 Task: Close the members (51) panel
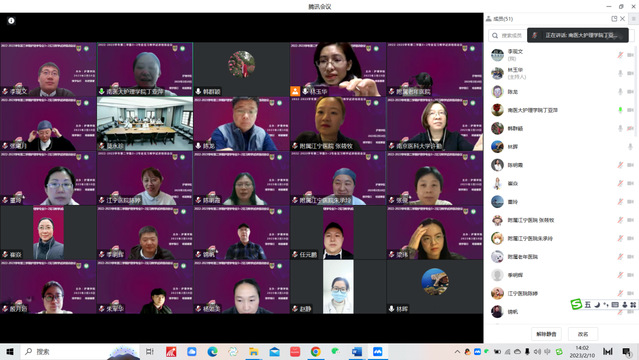(x=623, y=19)
